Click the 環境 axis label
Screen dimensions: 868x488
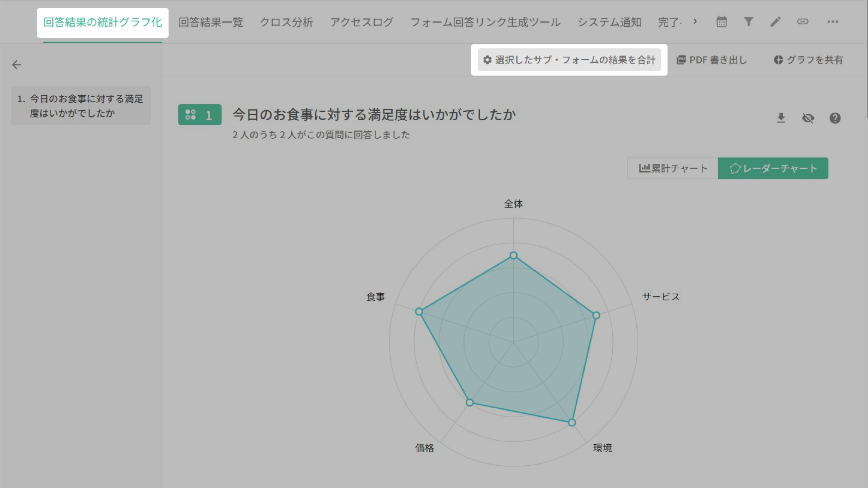coord(602,448)
